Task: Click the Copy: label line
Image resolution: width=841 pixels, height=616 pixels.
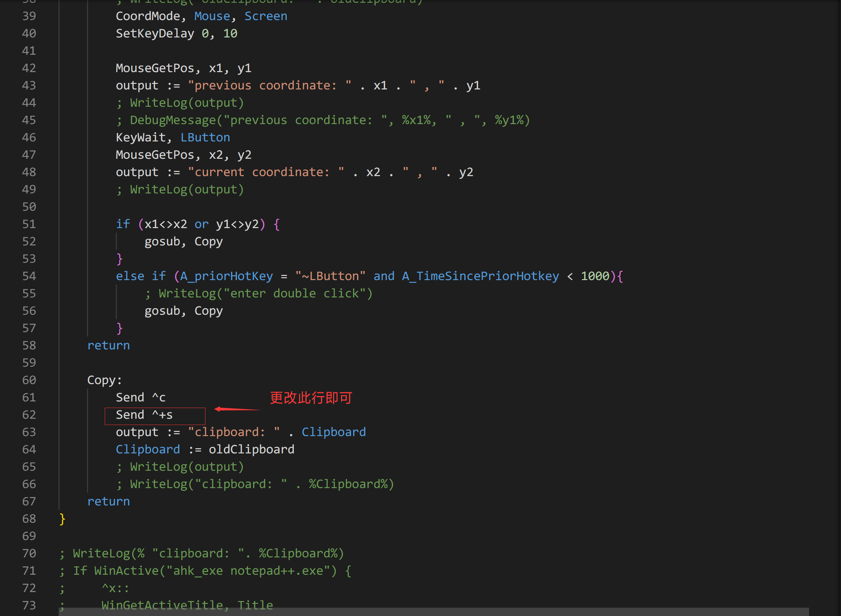Action: (x=104, y=380)
